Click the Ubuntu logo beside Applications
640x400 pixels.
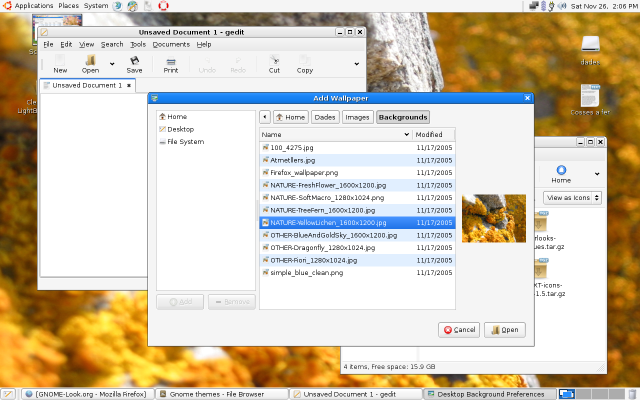pos(7,6)
